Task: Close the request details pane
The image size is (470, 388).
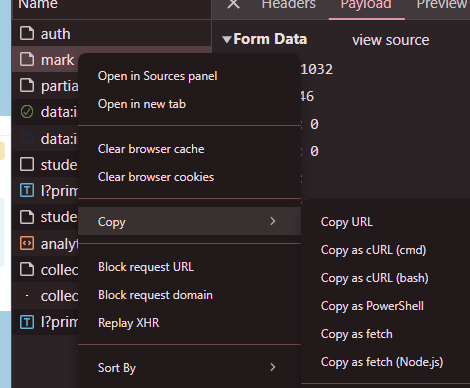Action: [x=233, y=4]
